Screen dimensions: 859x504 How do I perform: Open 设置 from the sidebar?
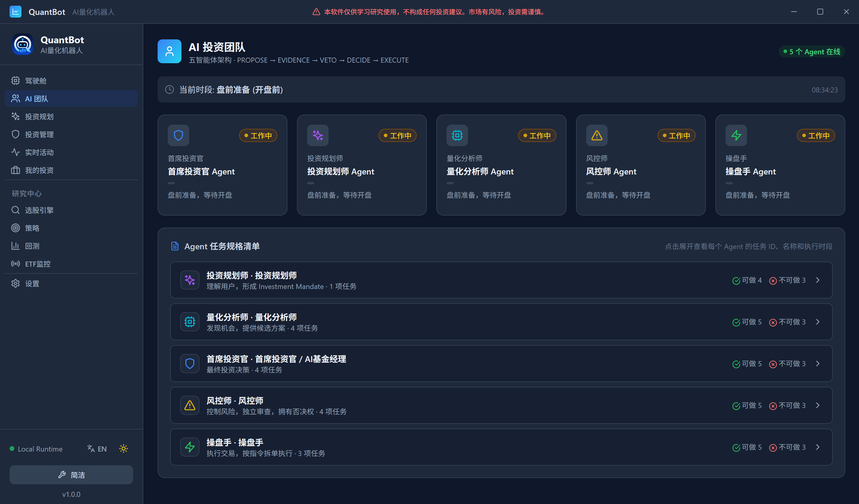click(71, 283)
